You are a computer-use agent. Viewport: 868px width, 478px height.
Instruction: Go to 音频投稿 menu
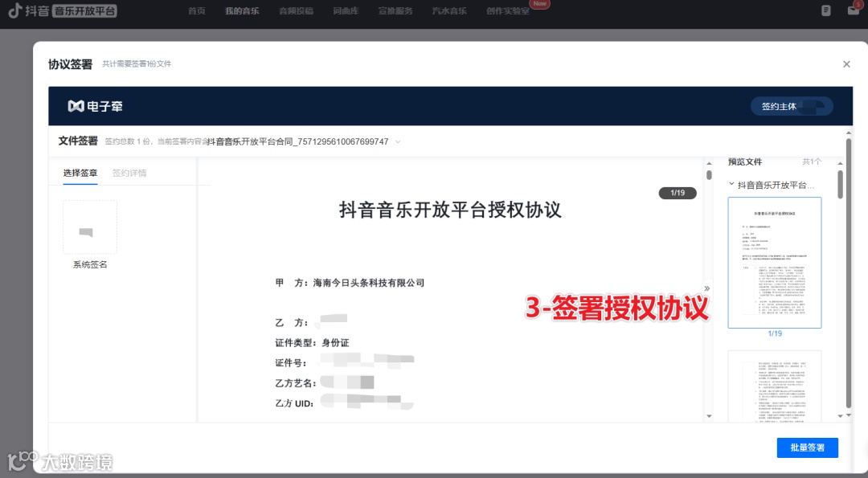(296, 11)
